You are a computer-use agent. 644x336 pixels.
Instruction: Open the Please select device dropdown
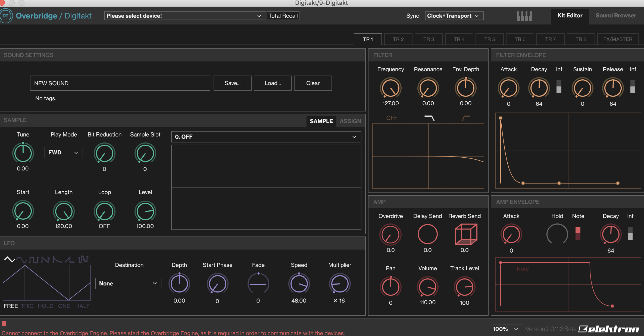(x=185, y=16)
